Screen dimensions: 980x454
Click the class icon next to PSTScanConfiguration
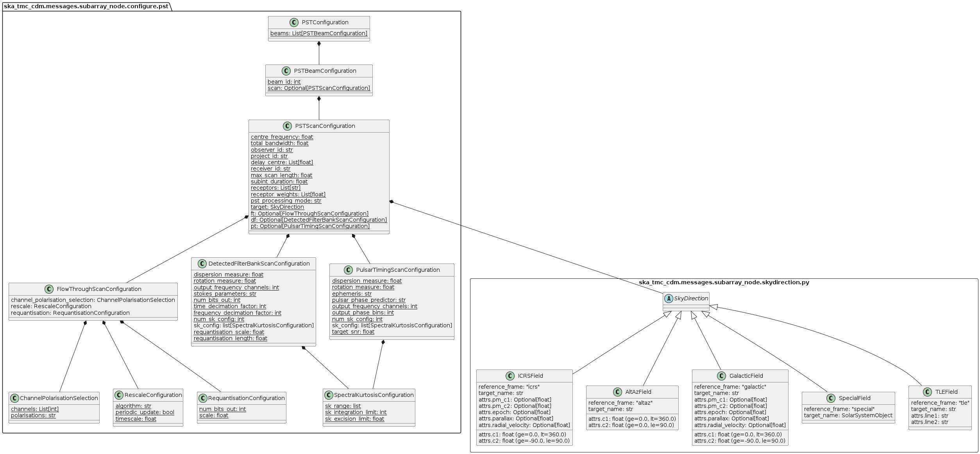click(288, 126)
